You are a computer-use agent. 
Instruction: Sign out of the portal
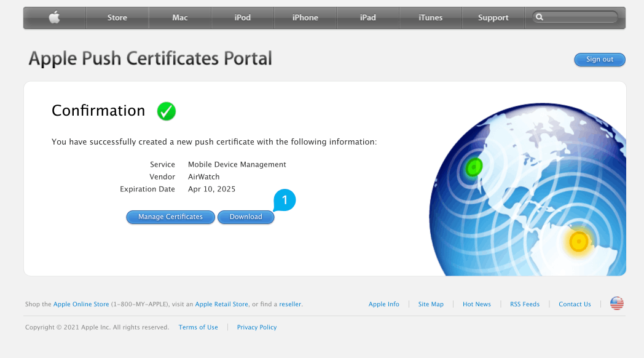600,60
